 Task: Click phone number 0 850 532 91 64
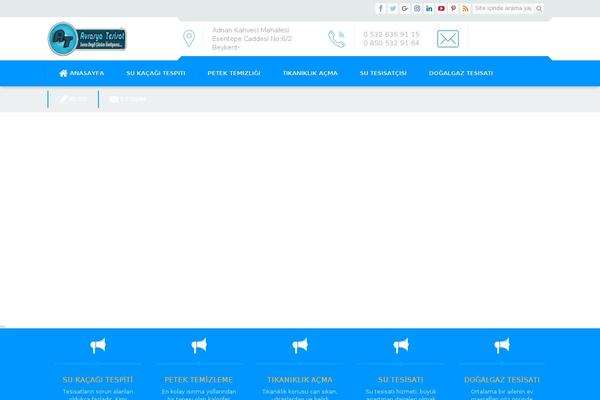391,43
